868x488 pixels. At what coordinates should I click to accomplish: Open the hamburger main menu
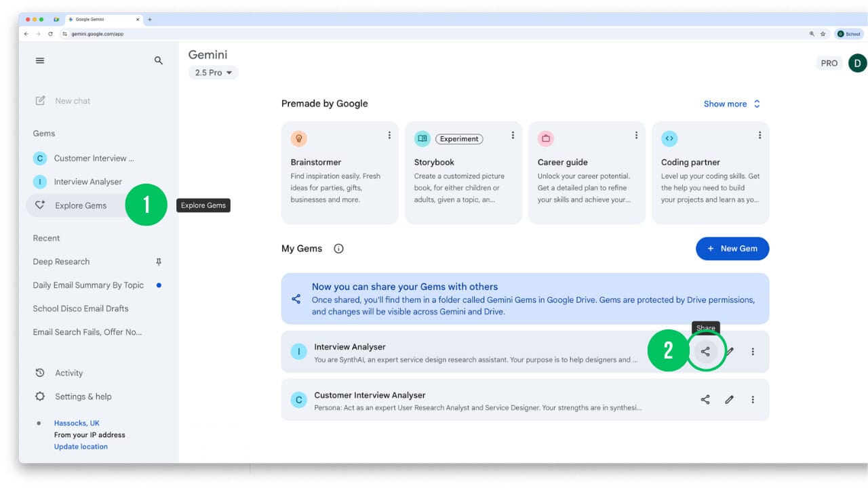point(40,60)
